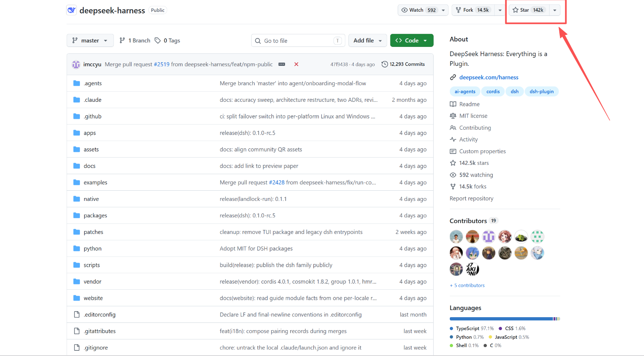Click the CSS 1.6% language link
This screenshot has height=356, width=644.
[x=512, y=329]
